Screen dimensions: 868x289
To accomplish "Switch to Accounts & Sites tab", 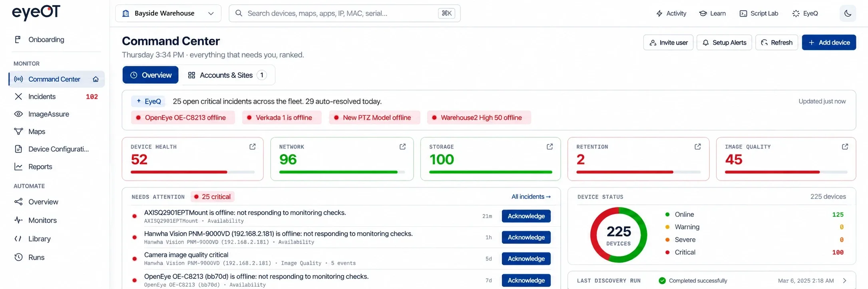I will (227, 75).
